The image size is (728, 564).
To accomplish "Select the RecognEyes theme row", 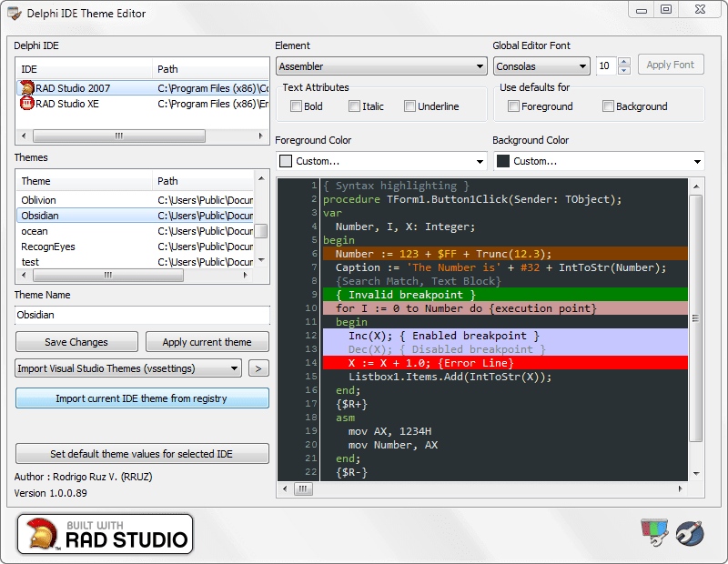I will [x=48, y=247].
